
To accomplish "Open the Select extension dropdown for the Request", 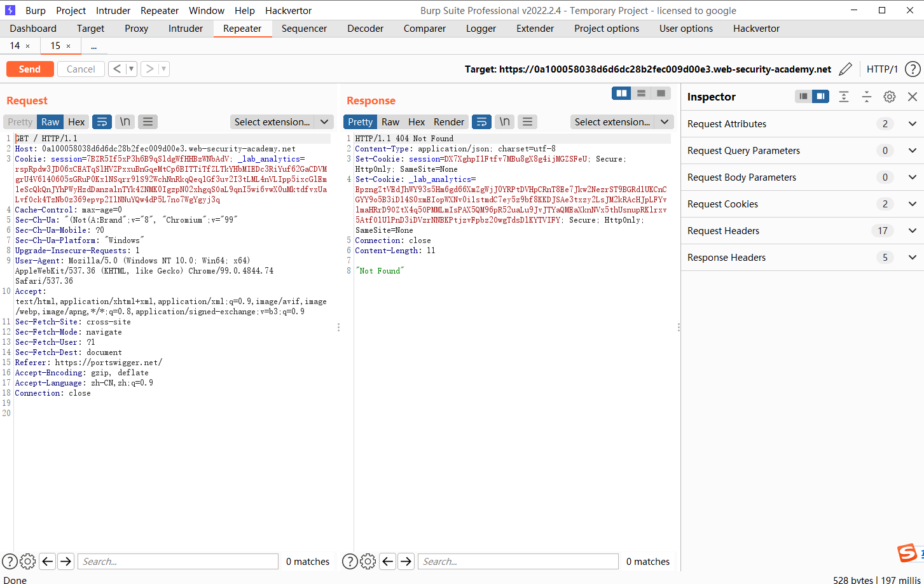I will (282, 122).
